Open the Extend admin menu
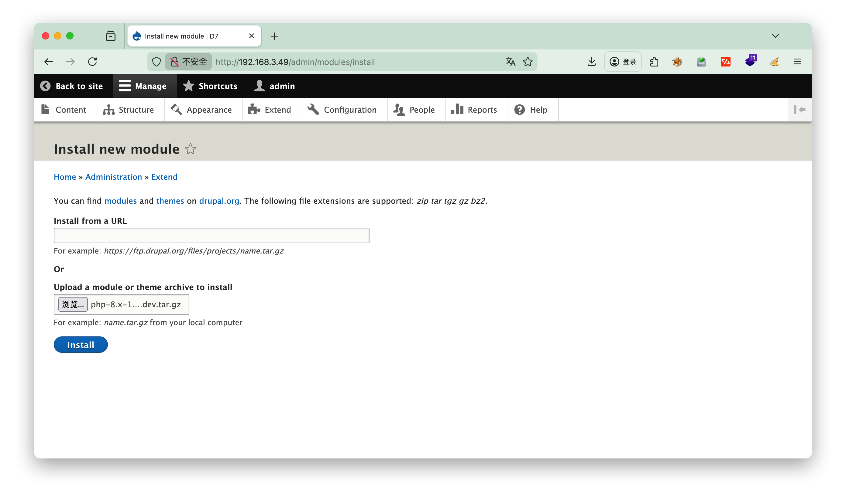846x504 pixels. click(270, 110)
